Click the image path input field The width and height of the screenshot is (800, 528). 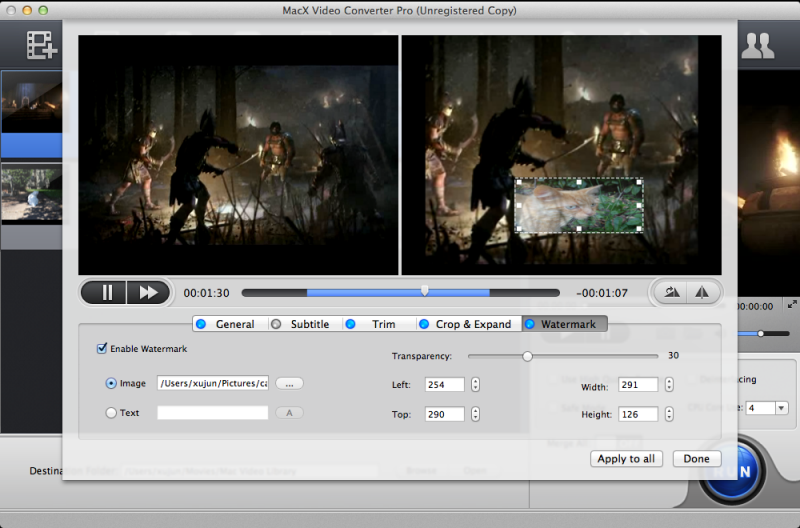[x=213, y=383]
